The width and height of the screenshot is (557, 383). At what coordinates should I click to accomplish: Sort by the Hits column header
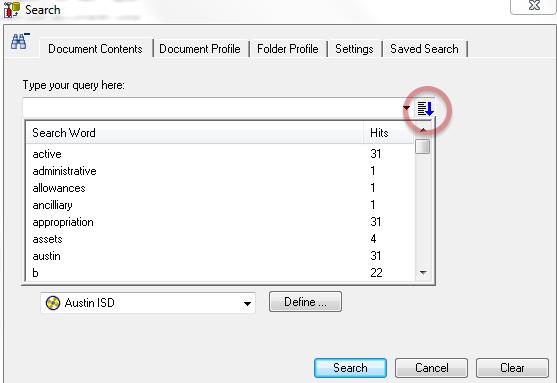point(389,133)
